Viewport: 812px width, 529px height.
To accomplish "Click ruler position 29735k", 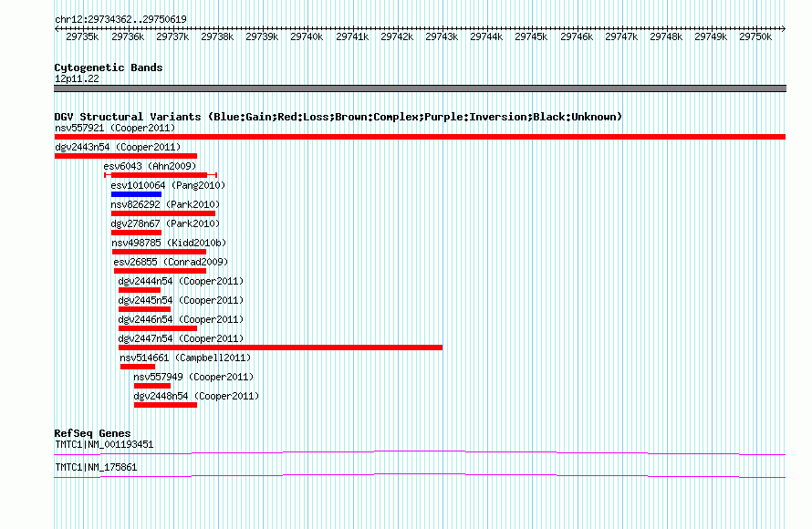I will pos(82,36).
